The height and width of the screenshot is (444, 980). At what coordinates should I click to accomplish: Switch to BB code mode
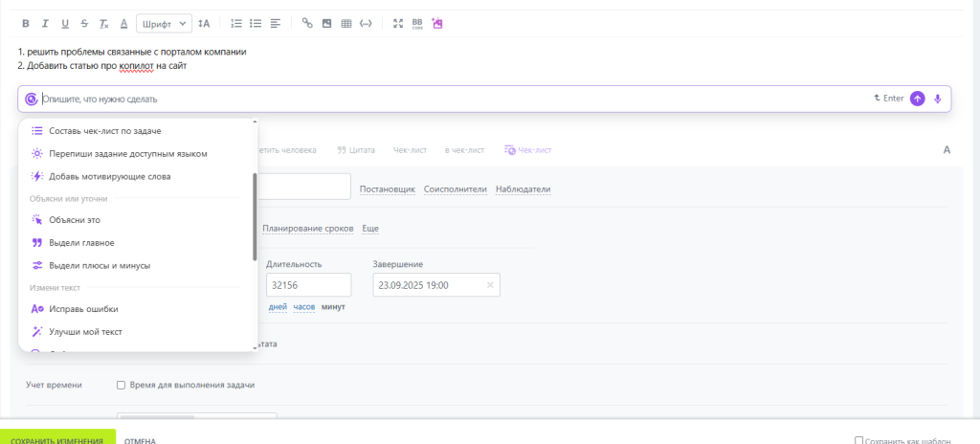coord(417,23)
